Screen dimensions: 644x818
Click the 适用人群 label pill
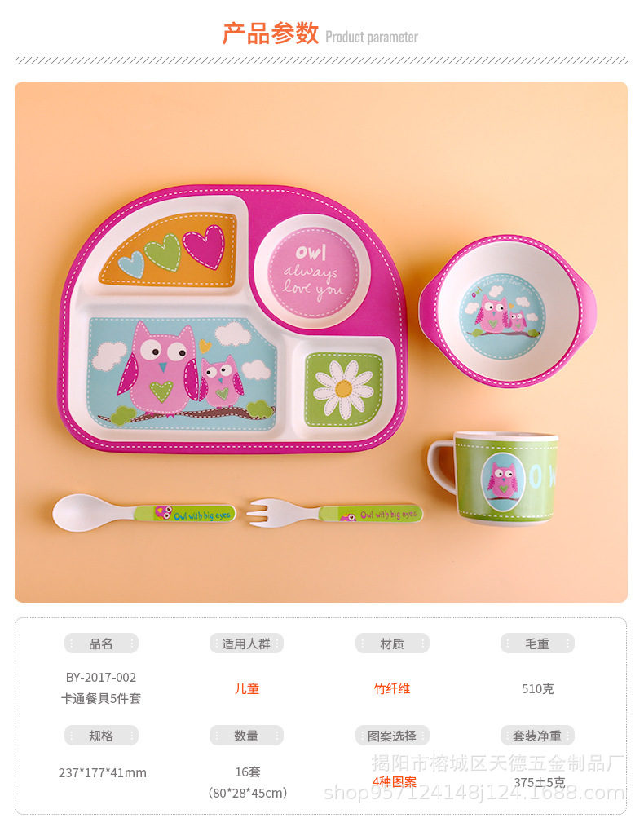coord(246,643)
